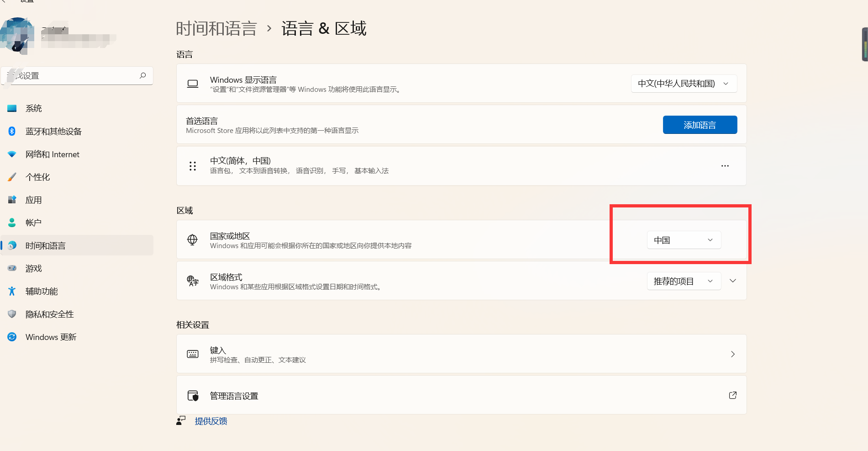868x451 pixels.
Task: Open the 键入 typing settings row
Action: point(461,354)
